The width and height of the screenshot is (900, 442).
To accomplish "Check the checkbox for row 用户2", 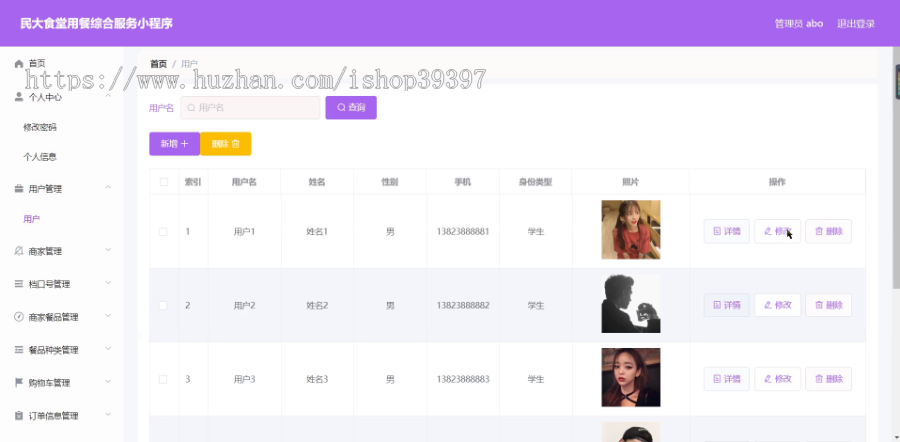I will click(163, 305).
